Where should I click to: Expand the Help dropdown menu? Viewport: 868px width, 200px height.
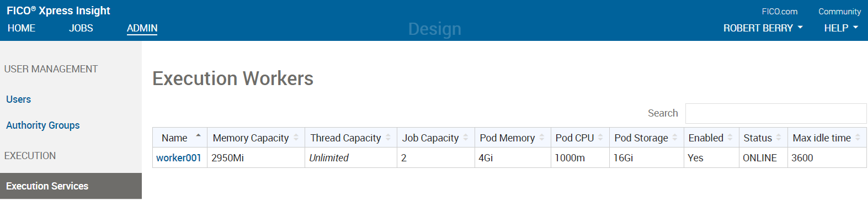841,28
